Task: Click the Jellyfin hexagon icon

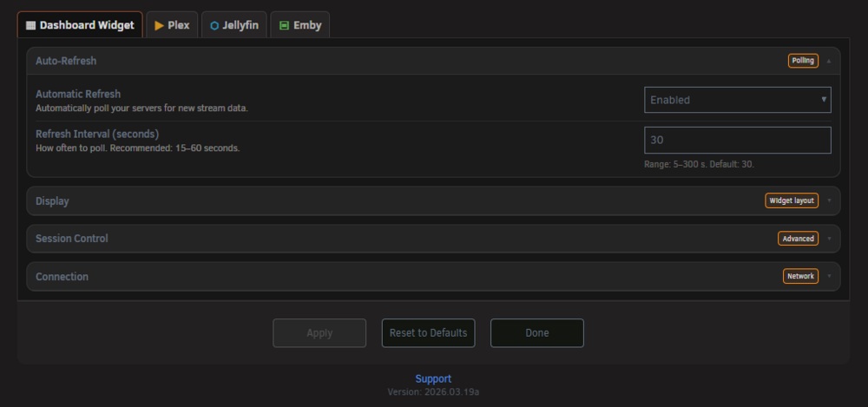Action: pos(214,25)
